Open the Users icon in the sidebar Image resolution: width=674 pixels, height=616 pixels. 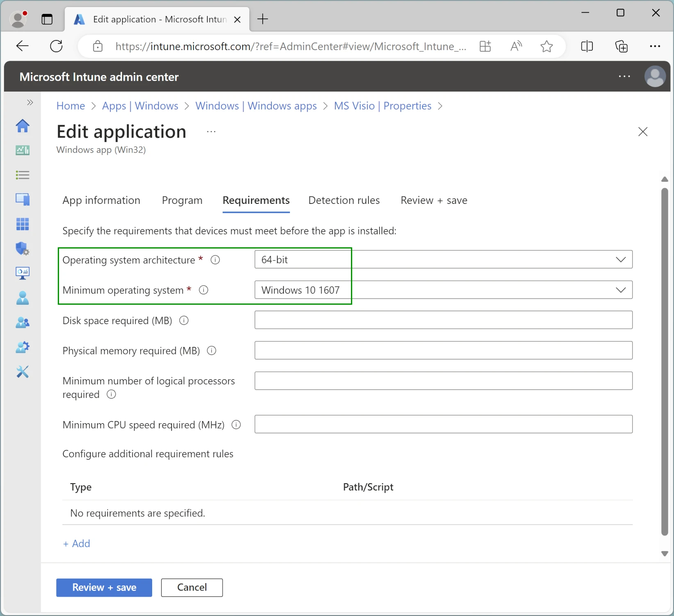[23, 298]
